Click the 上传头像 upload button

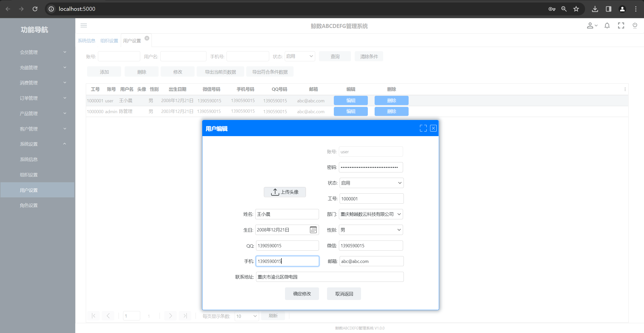click(285, 192)
